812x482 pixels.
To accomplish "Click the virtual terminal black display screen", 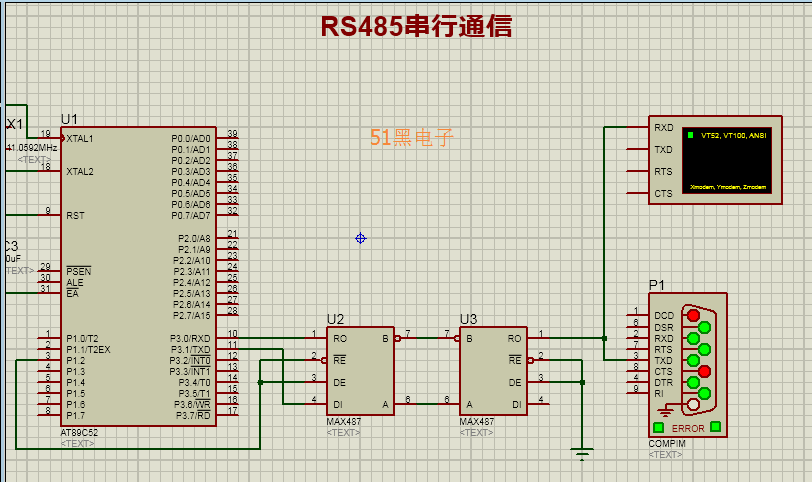I will coord(727,160).
